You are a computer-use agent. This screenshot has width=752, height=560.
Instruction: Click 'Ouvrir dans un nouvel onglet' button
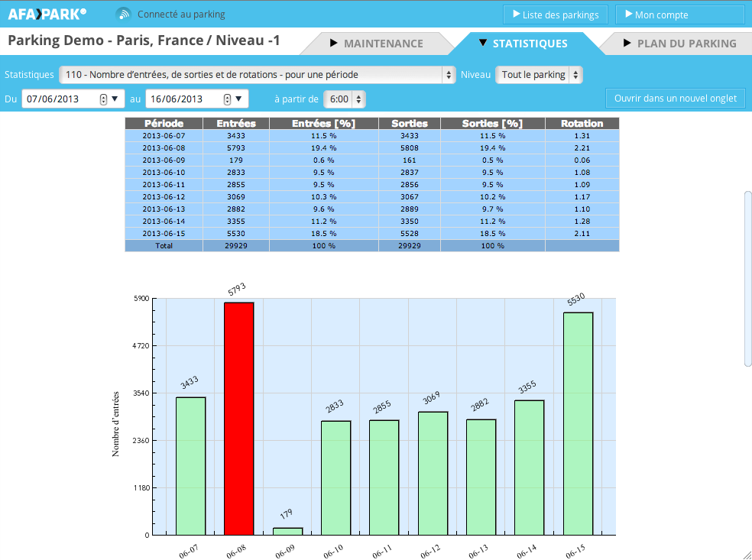pos(675,99)
